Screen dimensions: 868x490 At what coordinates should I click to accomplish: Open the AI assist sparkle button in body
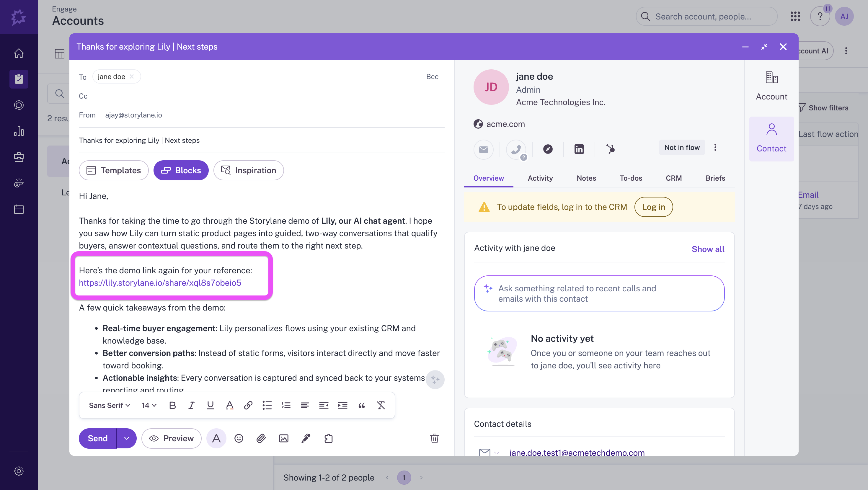(x=435, y=380)
